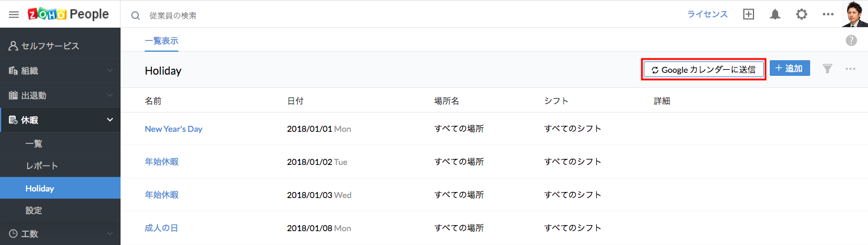Viewport: 868px width, 245px height.
Task: Click the notifications bell icon
Action: pos(775,14)
